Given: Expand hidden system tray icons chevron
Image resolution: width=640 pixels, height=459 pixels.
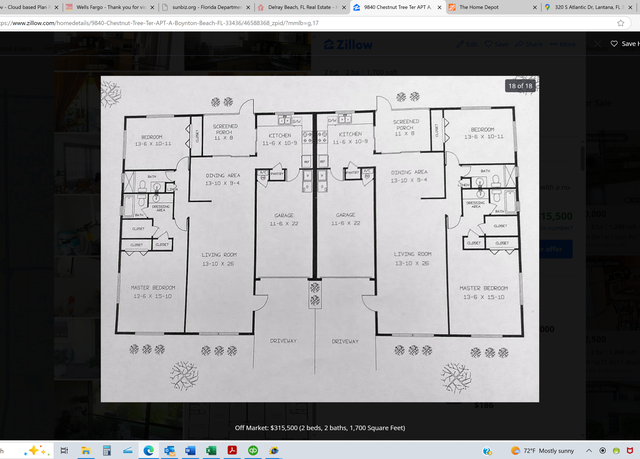Looking at the screenshot, I should pos(589,451).
